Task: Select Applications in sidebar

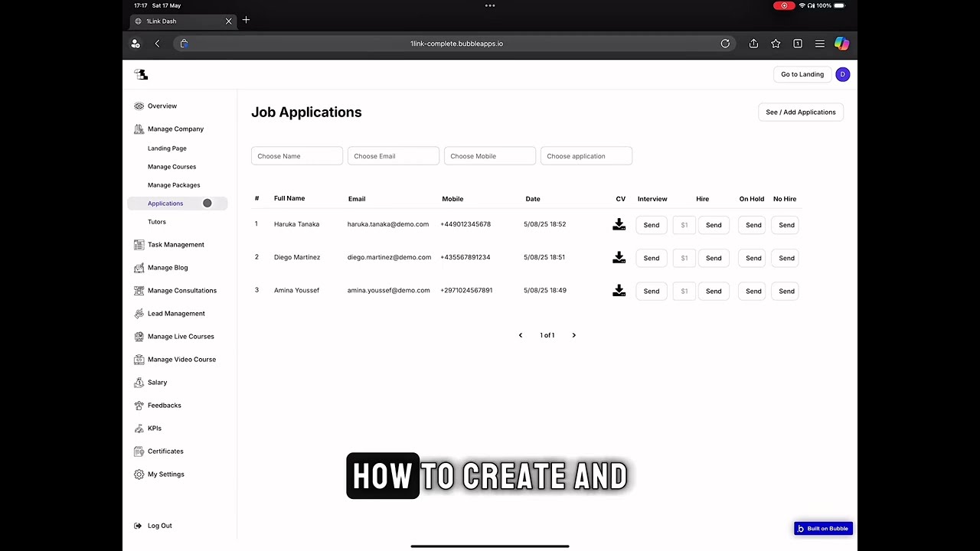Action: [178, 204]
